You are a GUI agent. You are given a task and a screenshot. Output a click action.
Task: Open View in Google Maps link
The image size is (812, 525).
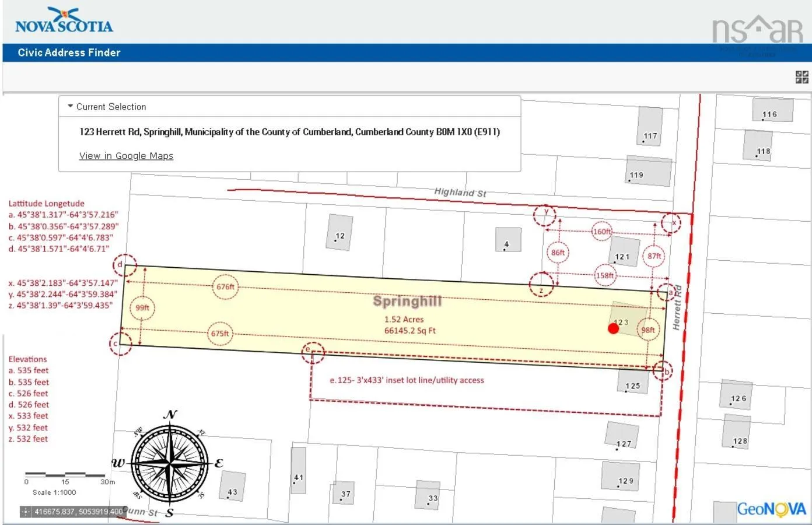126,156
